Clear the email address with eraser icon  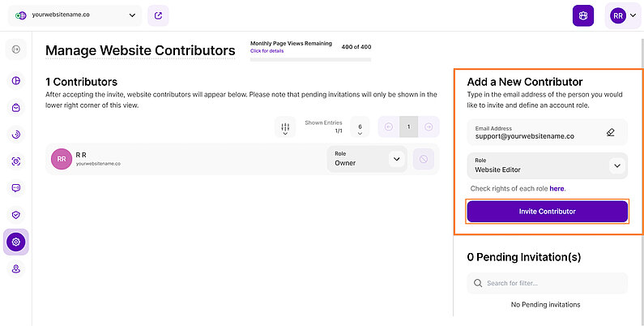(611, 131)
